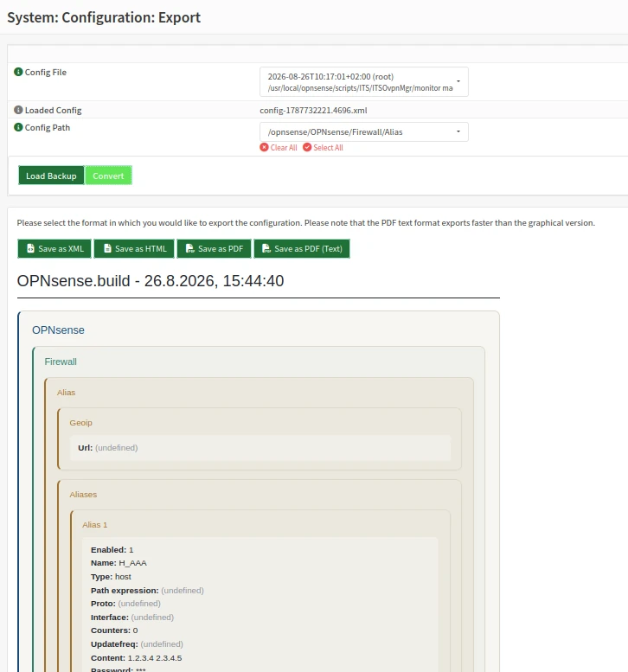
Task: Click the Geoip section heading
Action: coord(80,423)
